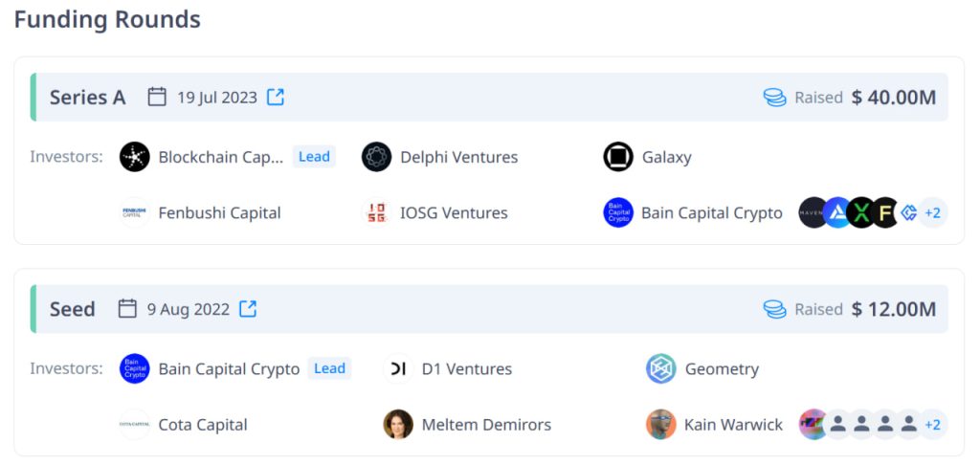Open Cota Capital investor link

pyautogui.click(x=203, y=425)
